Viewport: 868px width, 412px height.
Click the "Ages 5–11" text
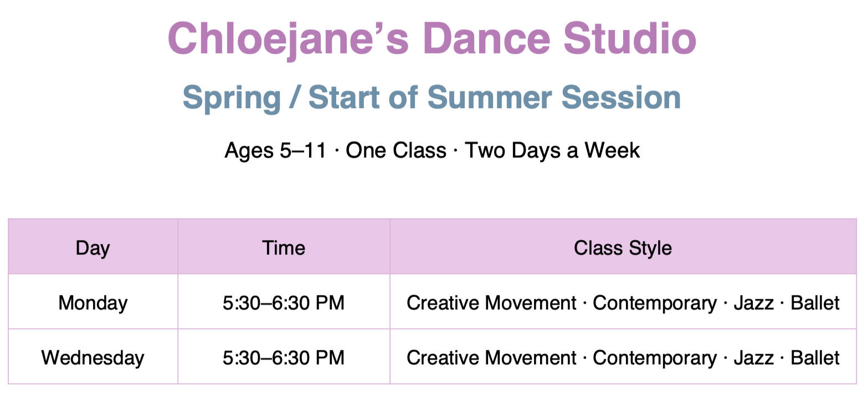pos(275,150)
